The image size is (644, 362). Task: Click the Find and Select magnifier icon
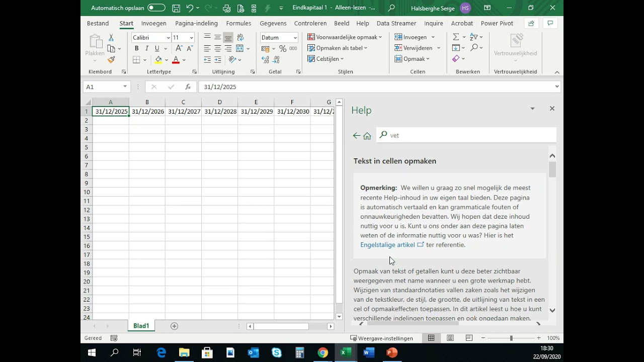click(474, 48)
